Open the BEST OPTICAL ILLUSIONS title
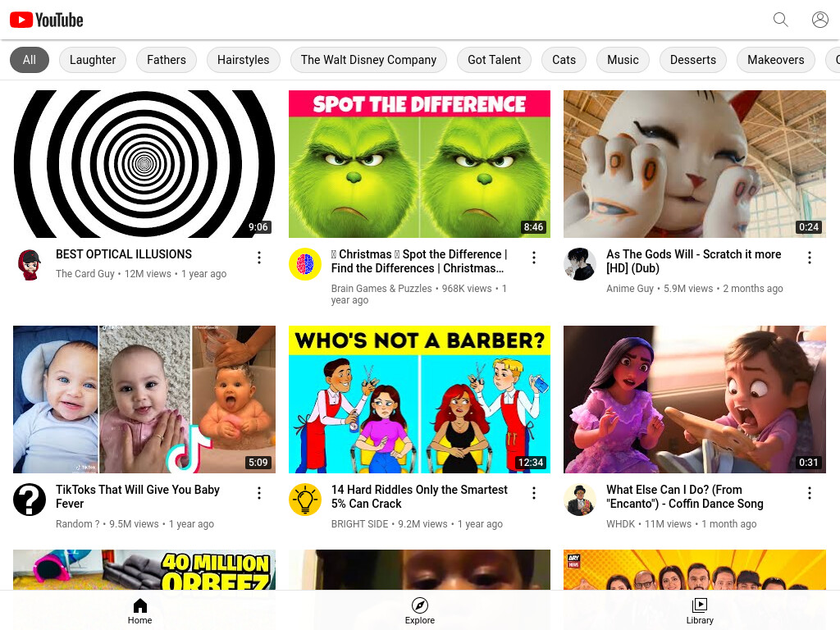Image resolution: width=840 pixels, height=630 pixels. point(124,254)
